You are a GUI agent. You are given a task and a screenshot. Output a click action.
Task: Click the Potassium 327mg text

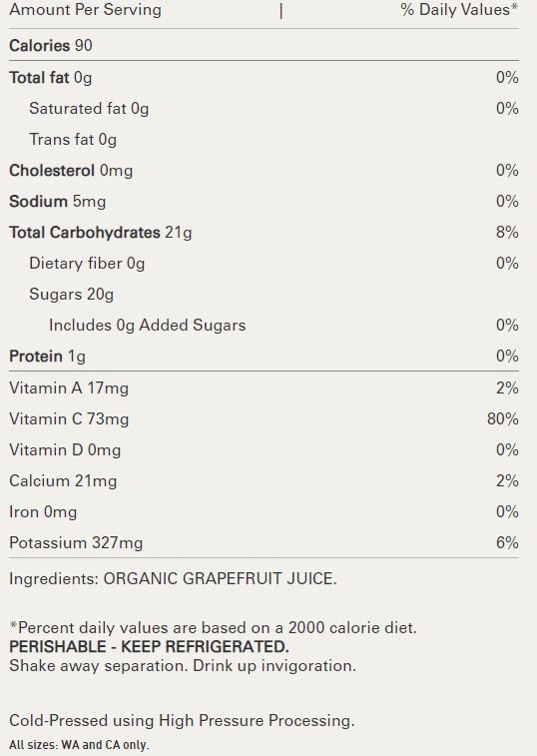point(76,543)
